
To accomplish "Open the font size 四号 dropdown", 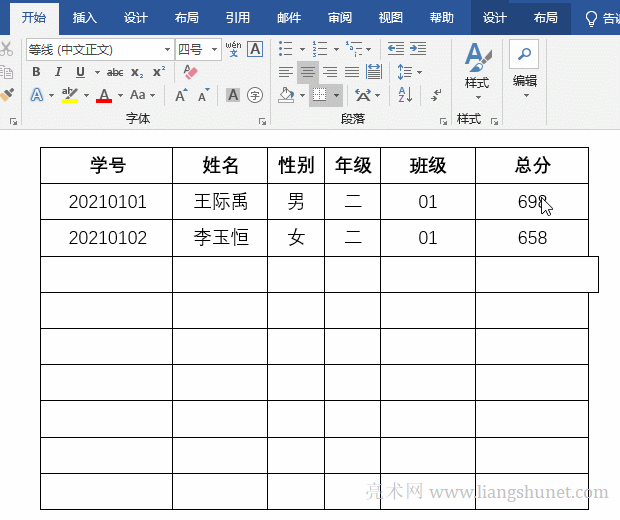I will point(215,49).
